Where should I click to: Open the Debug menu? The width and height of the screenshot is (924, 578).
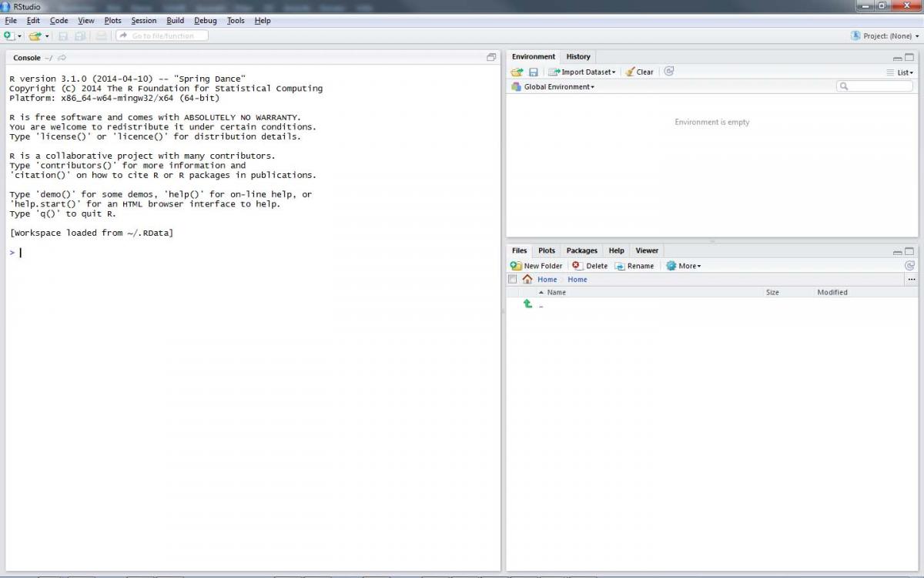click(206, 21)
